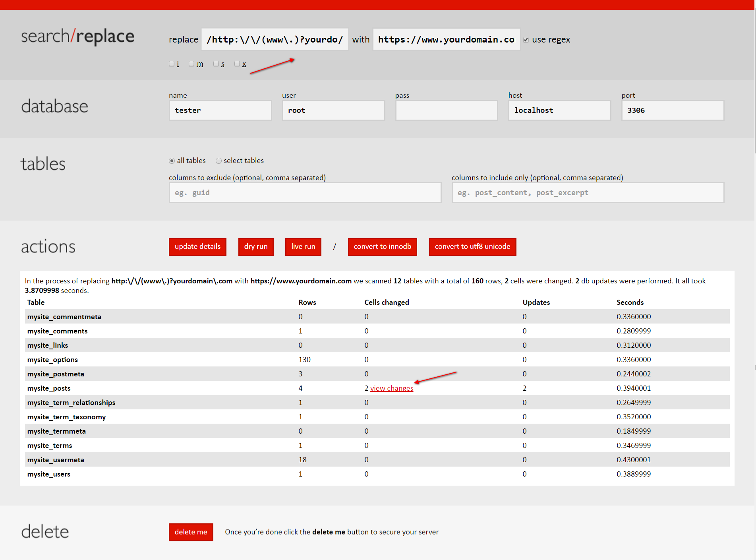
Task: Select the "all tables" radio button
Action: (x=171, y=161)
